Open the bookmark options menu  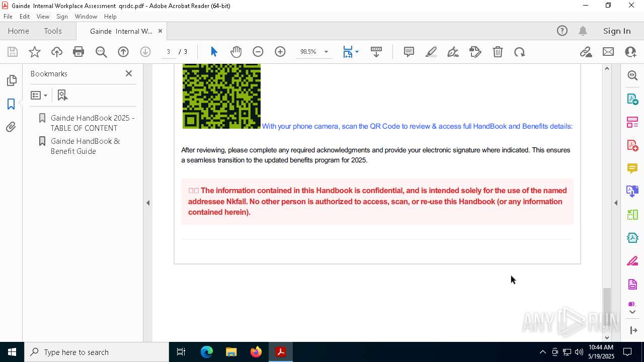pos(39,95)
